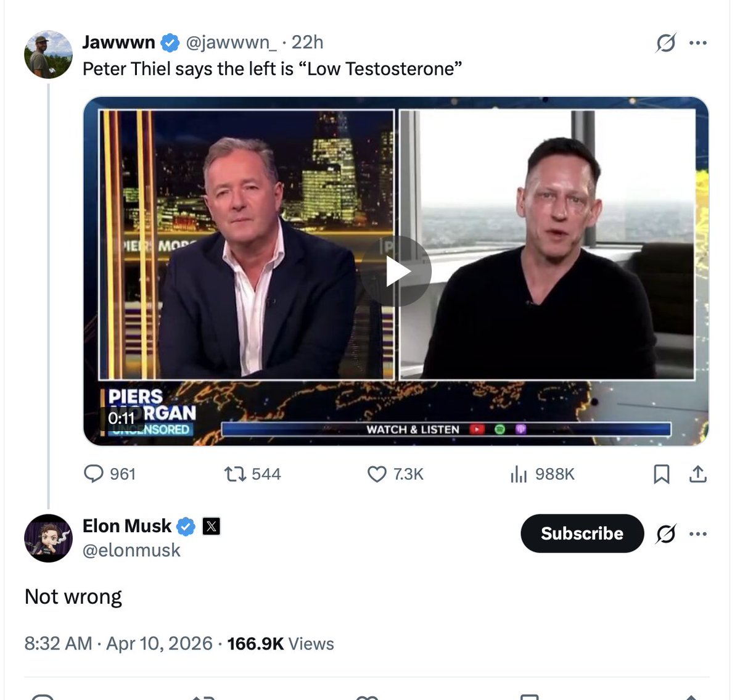Open the @elonmusk handle link
This screenshot has height=700, width=740.
tap(131, 550)
